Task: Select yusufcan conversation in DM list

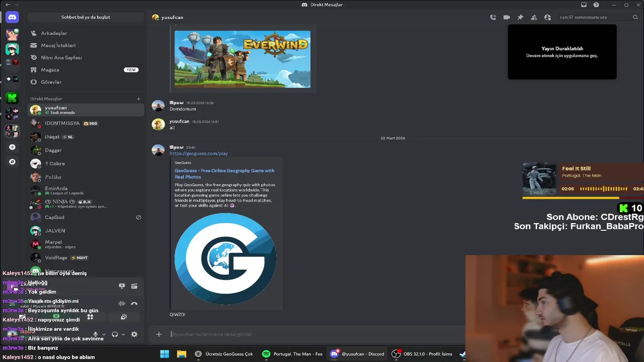Action: pos(86,110)
